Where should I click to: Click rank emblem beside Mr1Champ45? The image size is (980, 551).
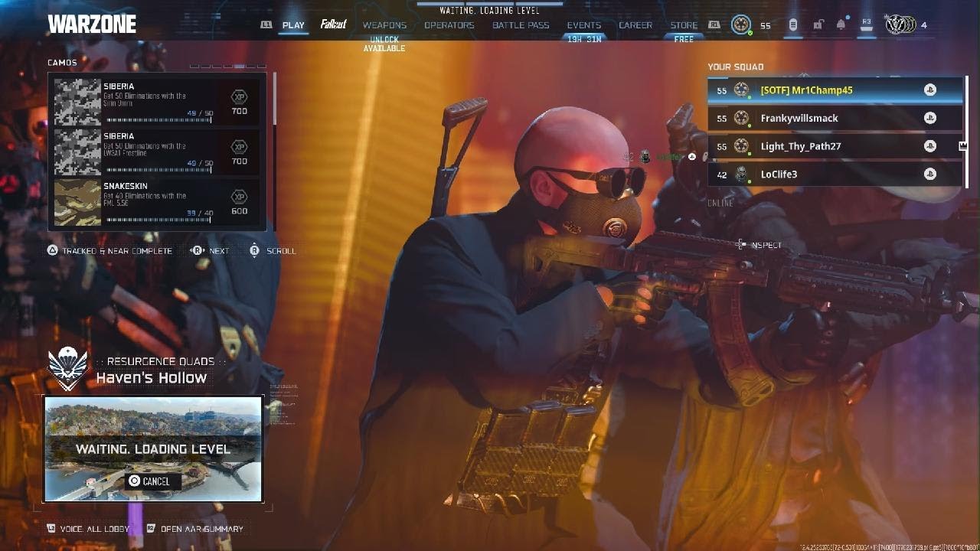[741, 90]
